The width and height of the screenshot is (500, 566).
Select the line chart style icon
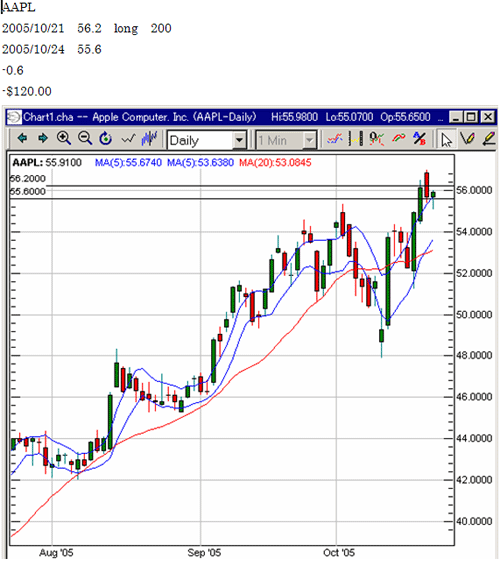click(128, 139)
